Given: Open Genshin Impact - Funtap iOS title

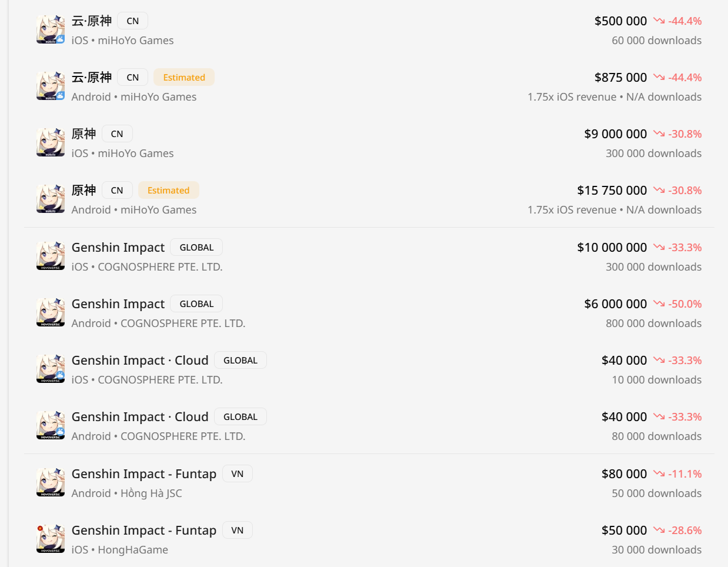Looking at the screenshot, I should click(144, 531).
